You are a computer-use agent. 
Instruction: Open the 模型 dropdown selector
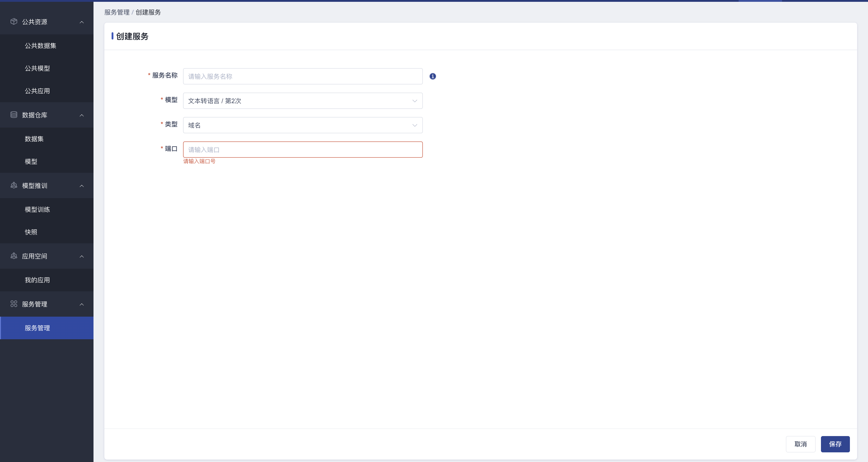coord(302,101)
